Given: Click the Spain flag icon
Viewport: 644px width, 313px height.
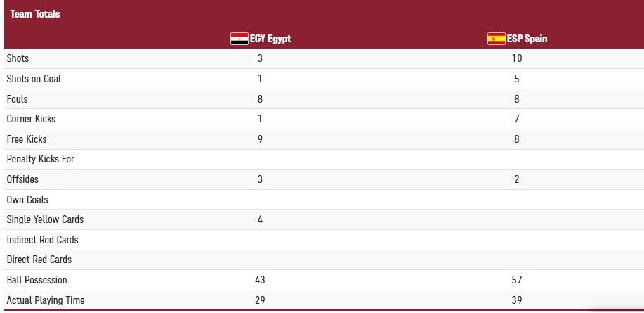Looking at the screenshot, I should pyautogui.click(x=496, y=39).
